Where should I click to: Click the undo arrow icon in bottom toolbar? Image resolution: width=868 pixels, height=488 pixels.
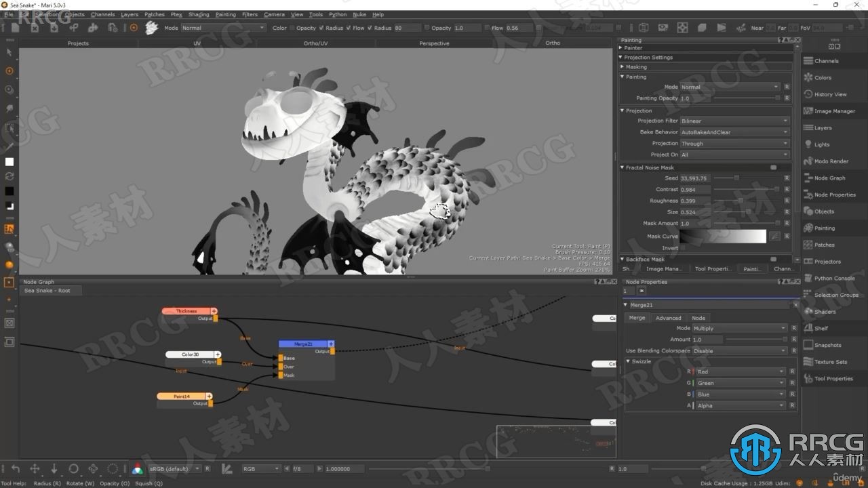15,468
